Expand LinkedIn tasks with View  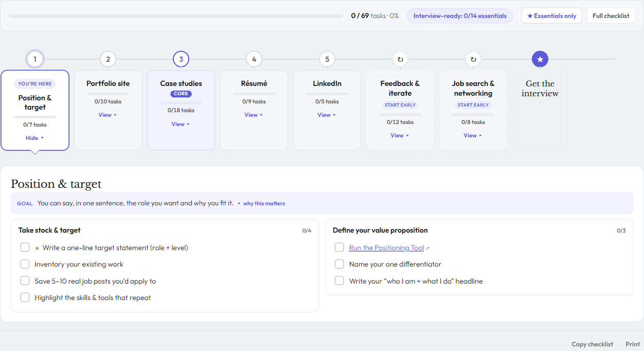[x=327, y=115]
